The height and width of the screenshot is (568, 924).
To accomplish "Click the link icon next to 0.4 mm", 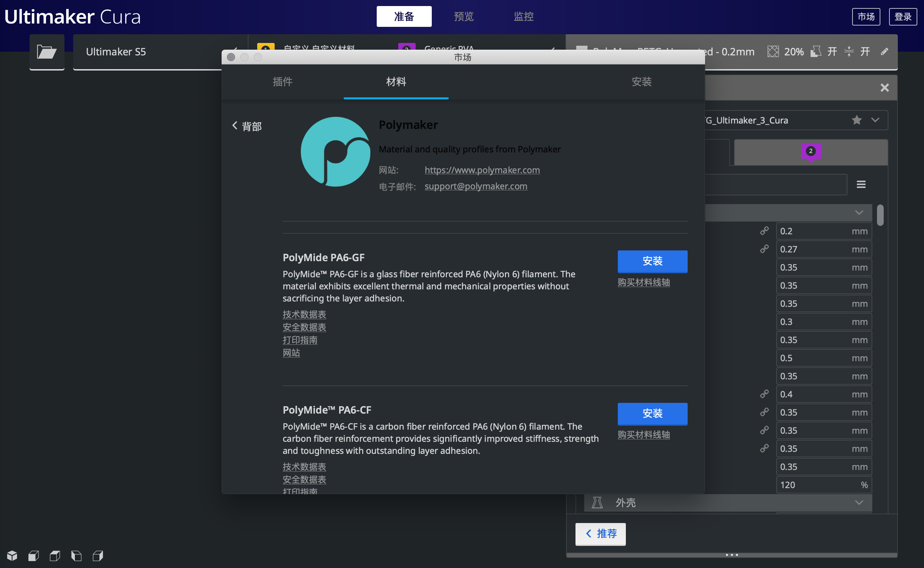I will (x=764, y=394).
